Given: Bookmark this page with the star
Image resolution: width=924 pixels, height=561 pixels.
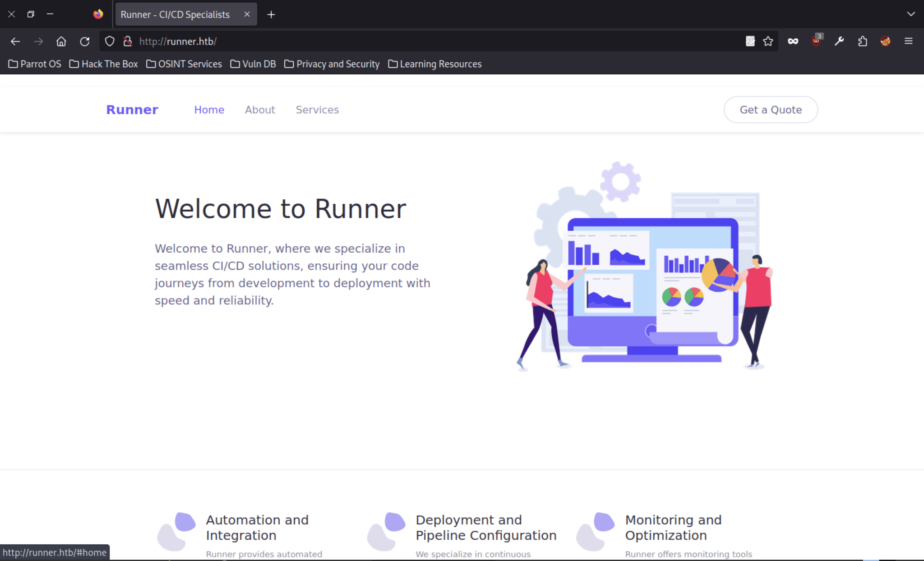Looking at the screenshot, I should tap(768, 41).
